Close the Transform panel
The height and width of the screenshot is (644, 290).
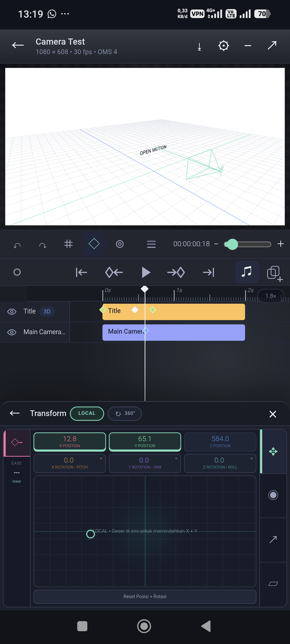click(x=272, y=414)
